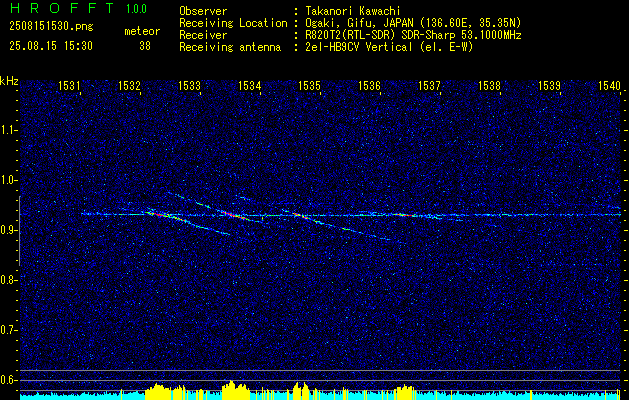The height and width of the screenshot is (400, 629).
Task: Click the Receiving antenna field label
Action: tap(230, 47)
